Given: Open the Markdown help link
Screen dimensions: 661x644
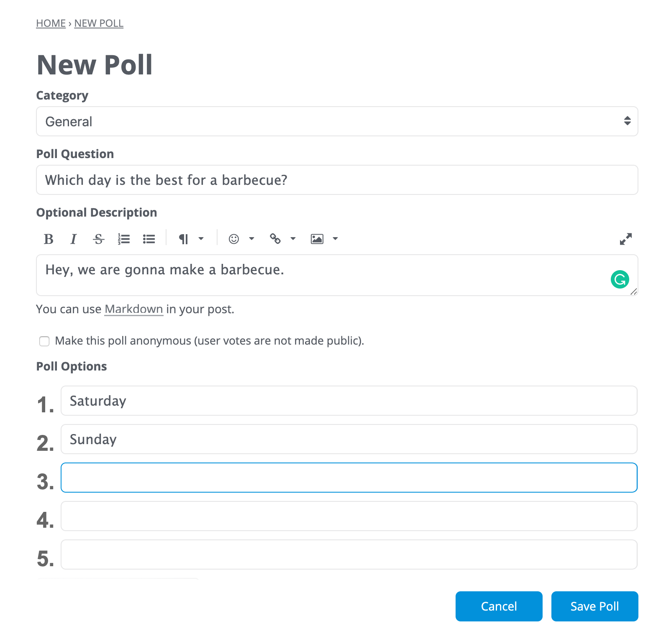Looking at the screenshot, I should (x=133, y=309).
